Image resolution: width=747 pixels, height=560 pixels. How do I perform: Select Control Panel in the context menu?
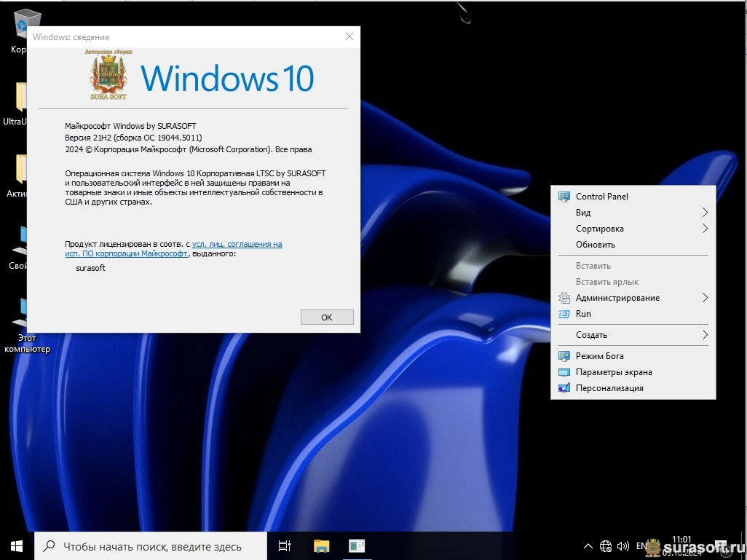(601, 197)
